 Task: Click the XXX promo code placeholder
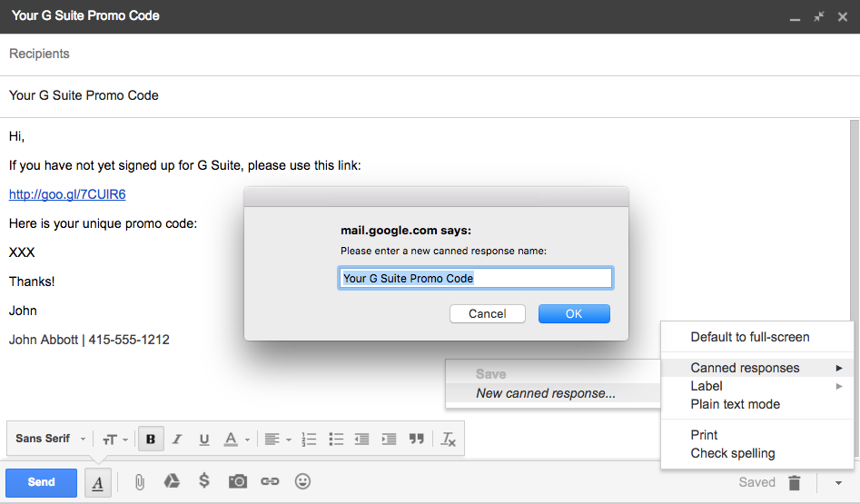(x=22, y=252)
